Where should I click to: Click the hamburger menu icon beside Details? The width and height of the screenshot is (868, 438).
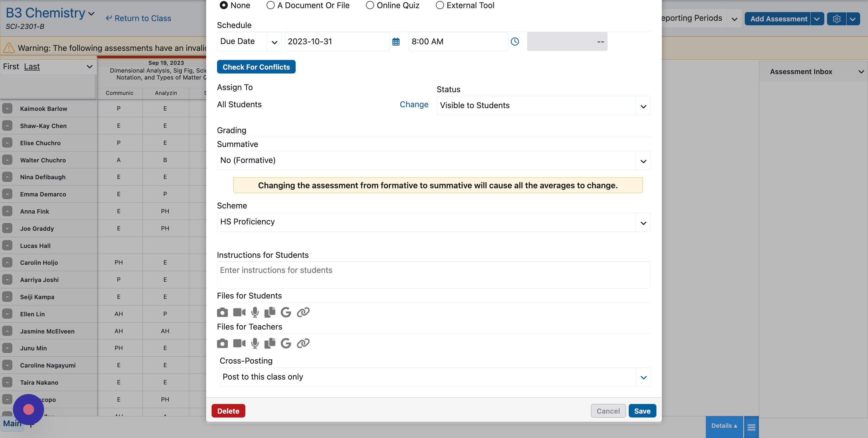pos(751,427)
